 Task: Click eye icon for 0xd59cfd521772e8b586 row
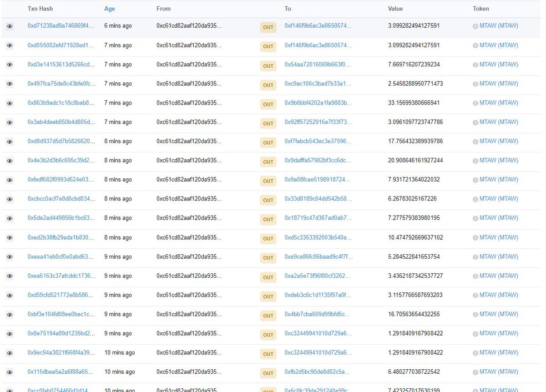pyautogui.click(x=10, y=296)
